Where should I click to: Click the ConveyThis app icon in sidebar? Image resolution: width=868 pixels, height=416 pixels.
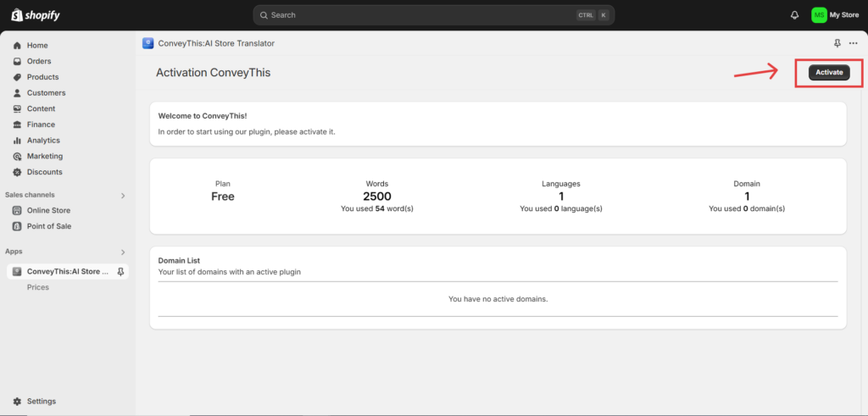[x=17, y=272]
